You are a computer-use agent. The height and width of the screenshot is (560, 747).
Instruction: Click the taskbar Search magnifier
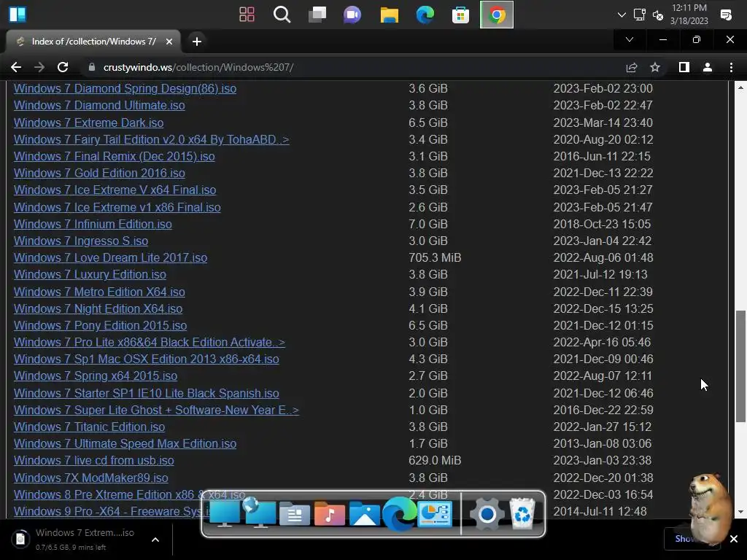point(282,15)
